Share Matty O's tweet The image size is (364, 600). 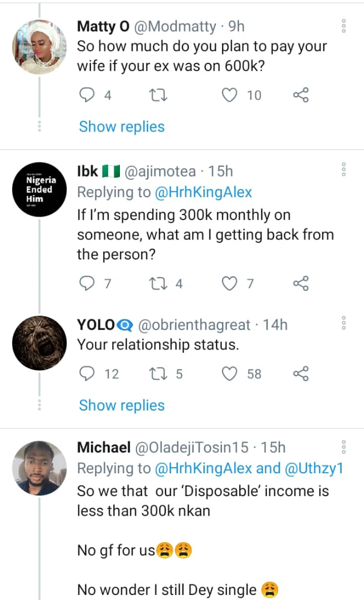[300, 96]
